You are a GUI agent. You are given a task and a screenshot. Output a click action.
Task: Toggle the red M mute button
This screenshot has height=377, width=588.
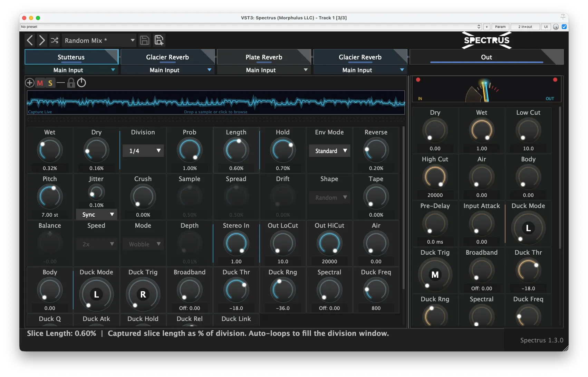40,83
